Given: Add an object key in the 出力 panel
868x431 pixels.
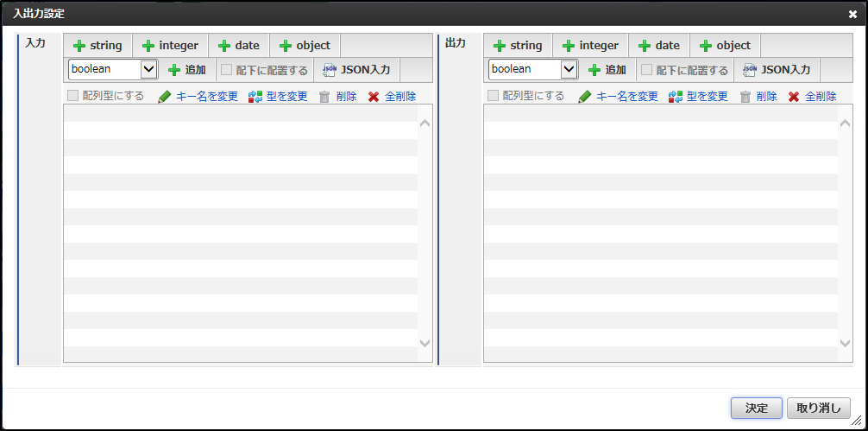Looking at the screenshot, I should 725,46.
